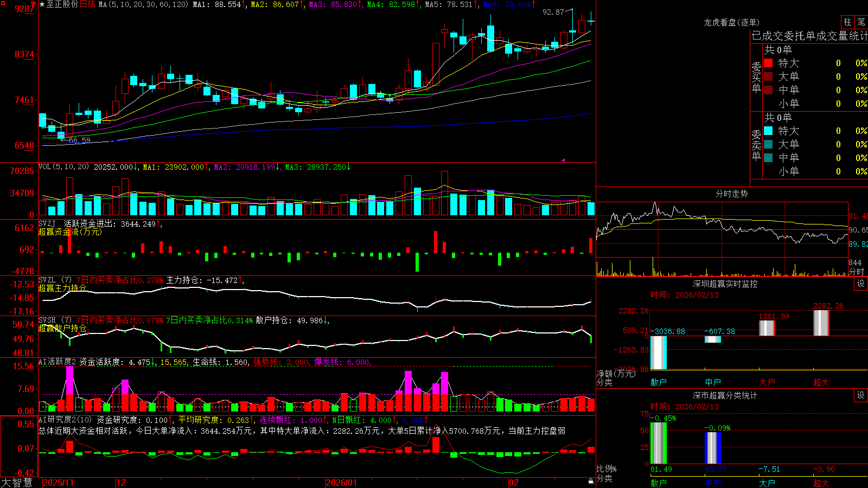Viewport: 868px width, 488px height.
Task: Click the 委买单 section label
Action: [x=756, y=78]
